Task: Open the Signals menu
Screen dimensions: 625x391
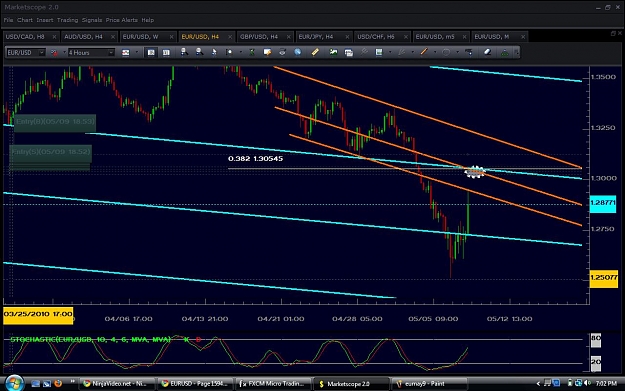Action: click(92, 20)
